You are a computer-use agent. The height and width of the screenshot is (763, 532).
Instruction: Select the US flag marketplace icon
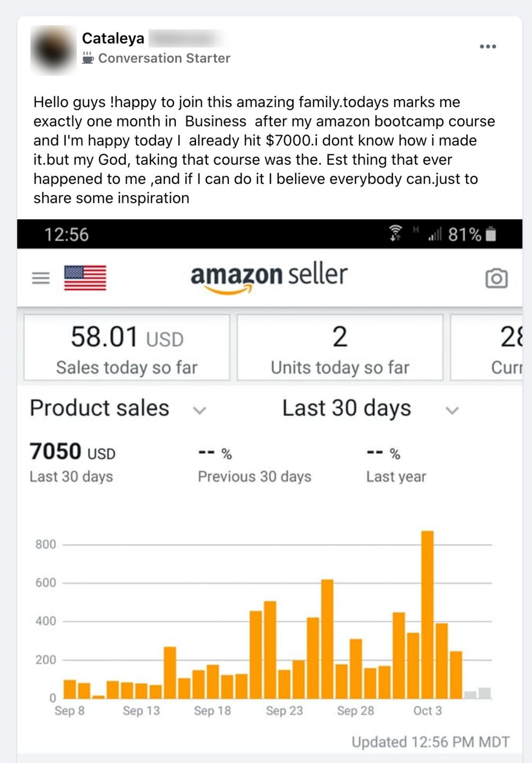coord(85,278)
